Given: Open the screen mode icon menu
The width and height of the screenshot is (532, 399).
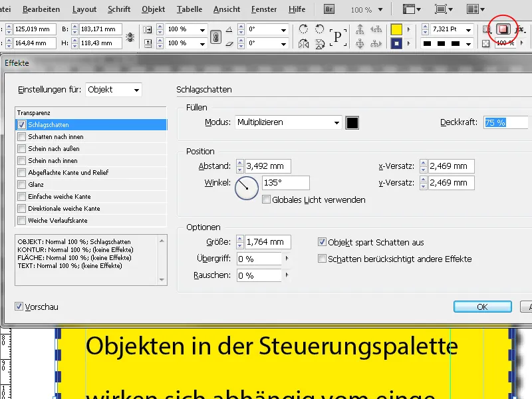Looking at the screenshot, I should [444, 9].
